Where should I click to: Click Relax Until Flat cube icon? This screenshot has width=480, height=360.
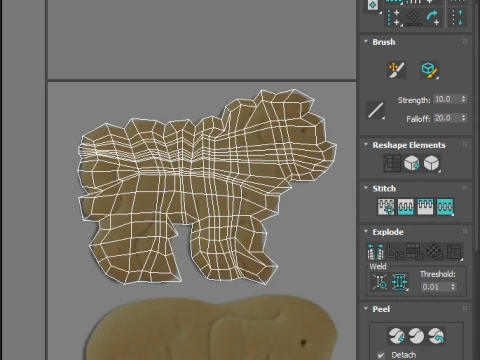click(x=412, y=163)
